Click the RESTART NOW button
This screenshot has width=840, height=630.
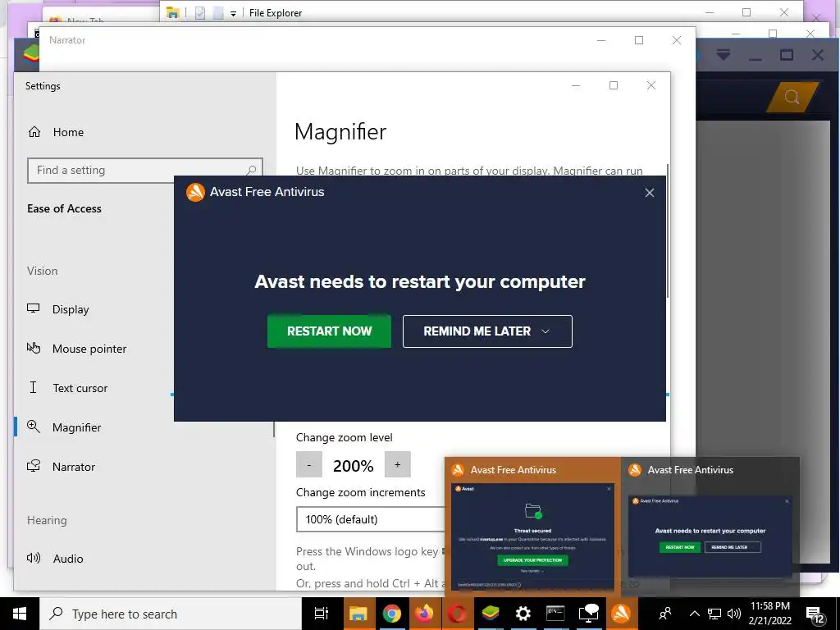(329, 331)
